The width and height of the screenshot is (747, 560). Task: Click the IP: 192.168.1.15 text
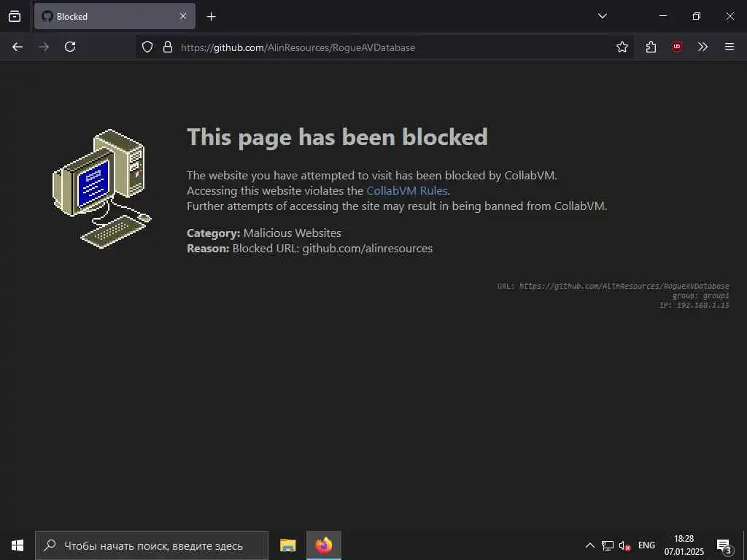click(694, 306)
